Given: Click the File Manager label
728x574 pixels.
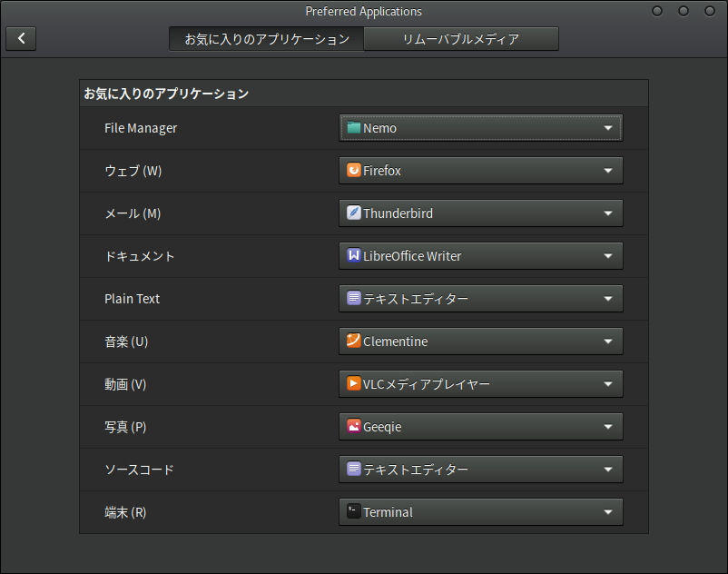Looking at the screenshot, I should [141, 128].
